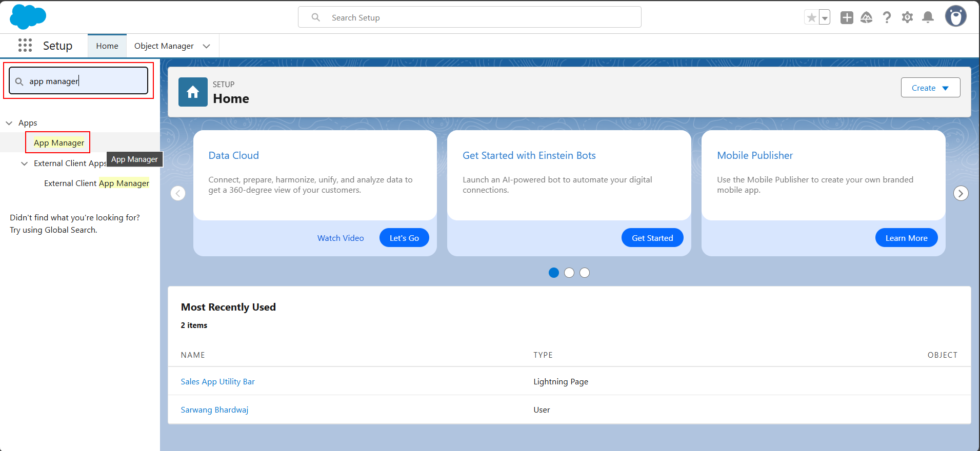980x451 pixels.
Task: Select the Object Manager tab
Action: (x=164, y=46)
